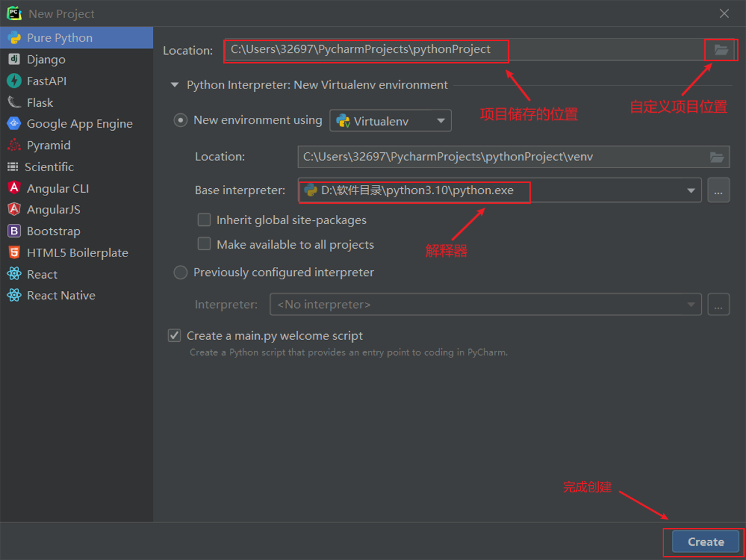Click the HTML5 Boilerplate entry text
Viewport: 746px width, 560px height.
click(77, 253)
